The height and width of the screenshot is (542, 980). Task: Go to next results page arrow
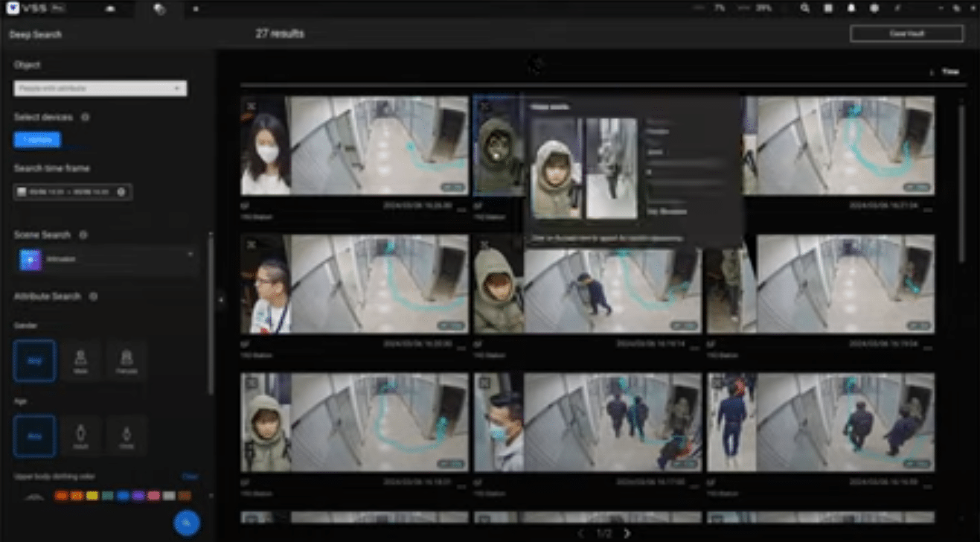tap(627, 533)
